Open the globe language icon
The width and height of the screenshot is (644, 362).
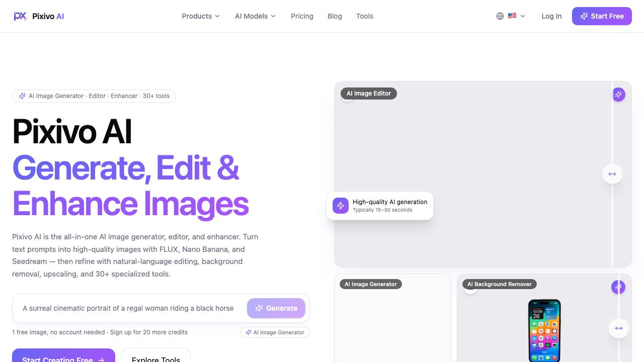pos(500,16)
